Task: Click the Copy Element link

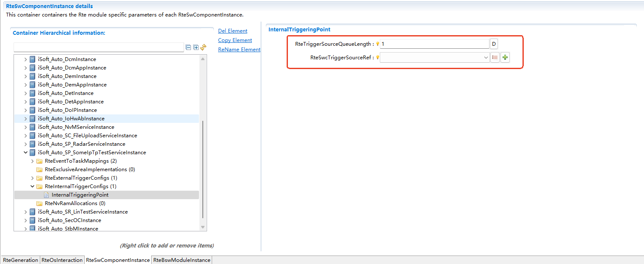Action: (235, 40)
